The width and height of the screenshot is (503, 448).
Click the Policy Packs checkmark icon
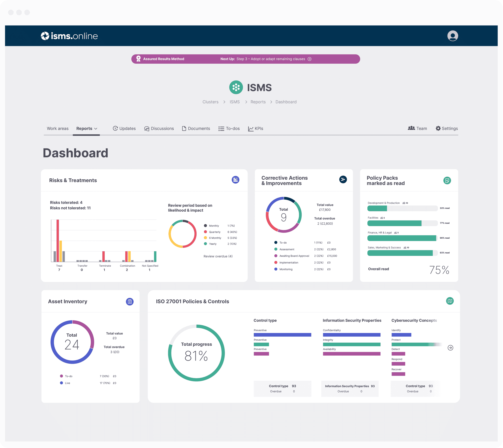tap(447, 181)
